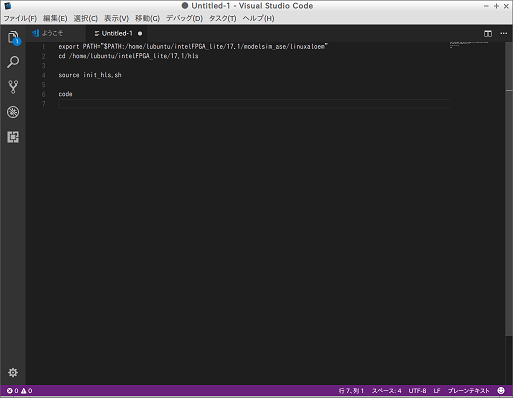Click the minimap preview of code
513x398 pixels.
pyautogui.click(x=469, y=45)
